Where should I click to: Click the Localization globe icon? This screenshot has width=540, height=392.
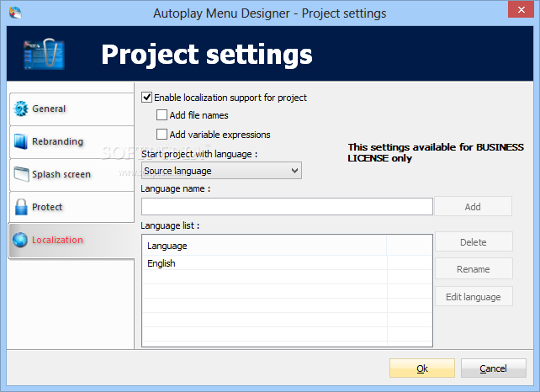[20, 240]
